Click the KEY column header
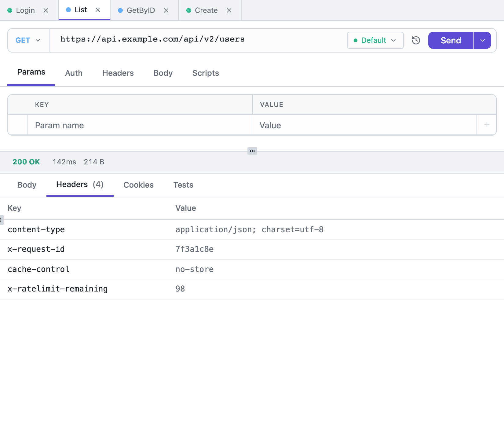This screenshot has width=504, height=440. [42, 105]
